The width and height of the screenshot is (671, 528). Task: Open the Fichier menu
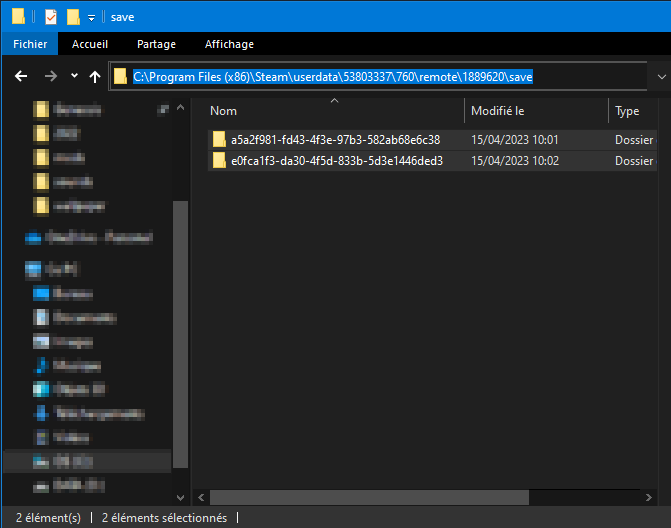pyautogui.click(x=30, y=44)
